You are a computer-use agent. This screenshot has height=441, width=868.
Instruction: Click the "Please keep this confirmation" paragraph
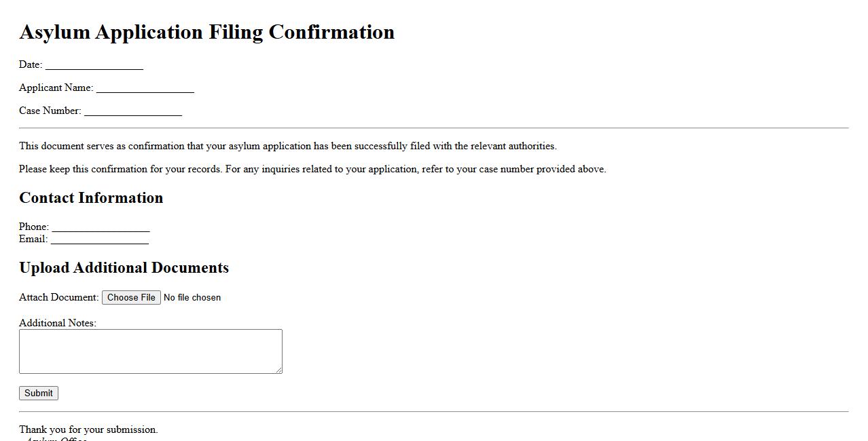(x=312, y=169)
